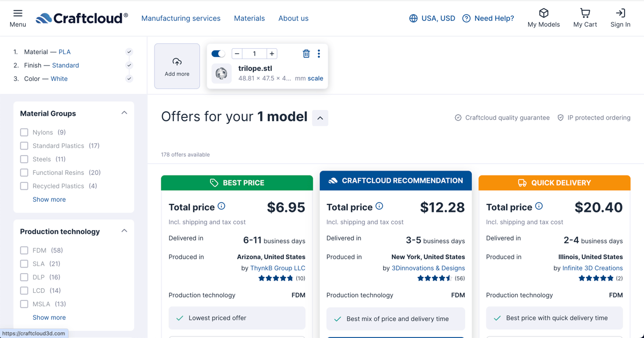
Task: Open USA, USD region selector
Action: coord(432,18)
